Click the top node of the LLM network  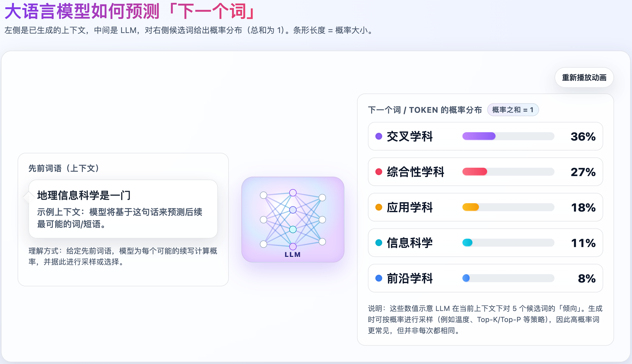293,193
